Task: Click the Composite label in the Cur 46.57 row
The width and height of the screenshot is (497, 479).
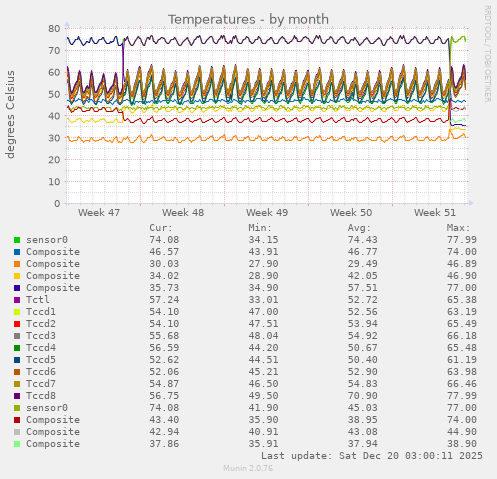Action: point(53,252)
